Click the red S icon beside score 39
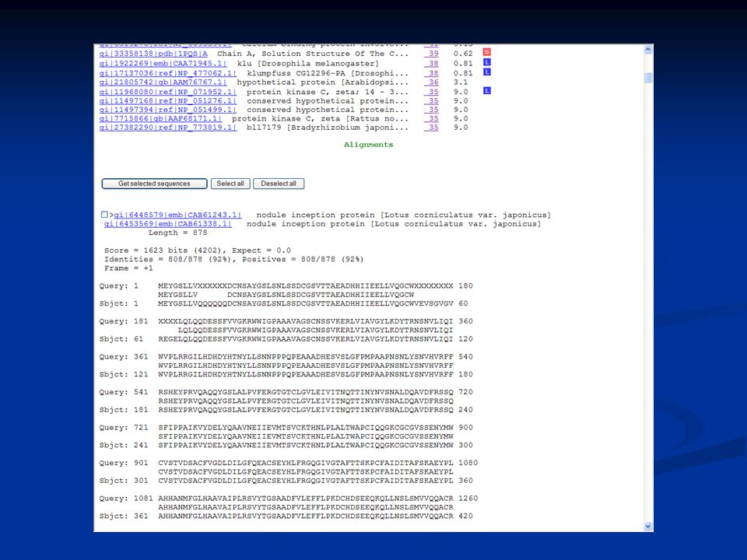 point(486,52)
